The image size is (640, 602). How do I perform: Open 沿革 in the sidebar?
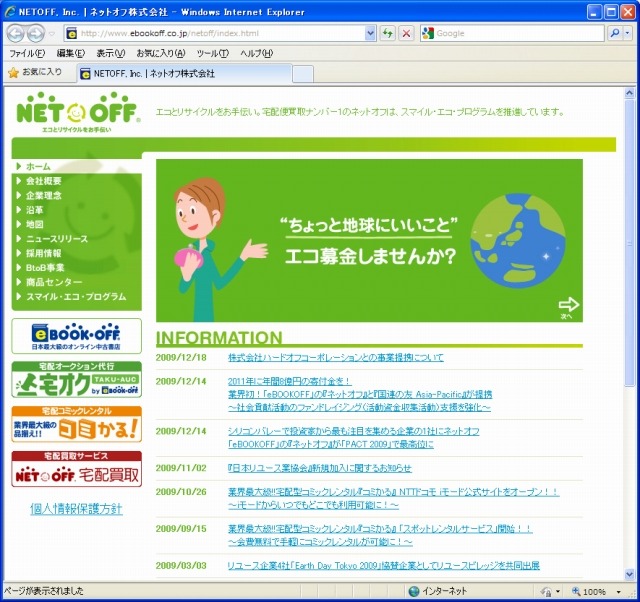click(x=34, y=210)
